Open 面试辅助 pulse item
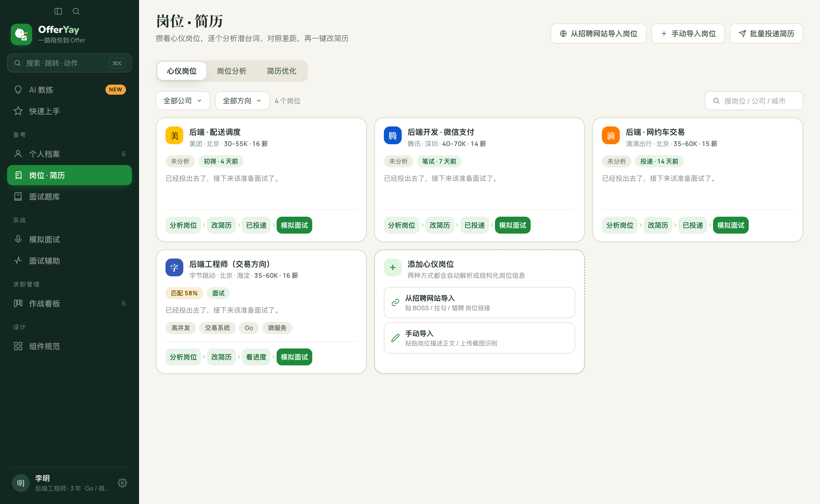 point(70,261)
